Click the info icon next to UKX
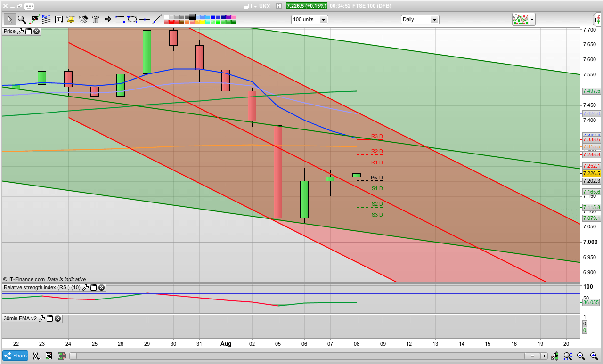Screen dimensions: 603x364 coord(278,6)
